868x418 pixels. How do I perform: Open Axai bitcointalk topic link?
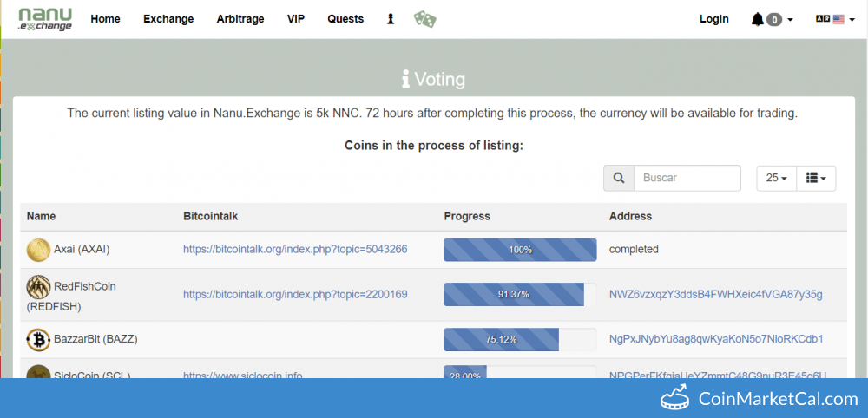coord(295,250)
